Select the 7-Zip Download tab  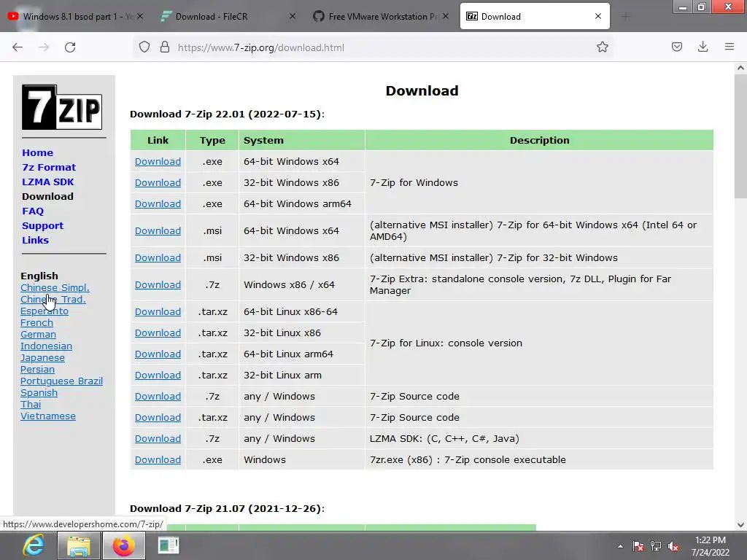pos(535,17)
